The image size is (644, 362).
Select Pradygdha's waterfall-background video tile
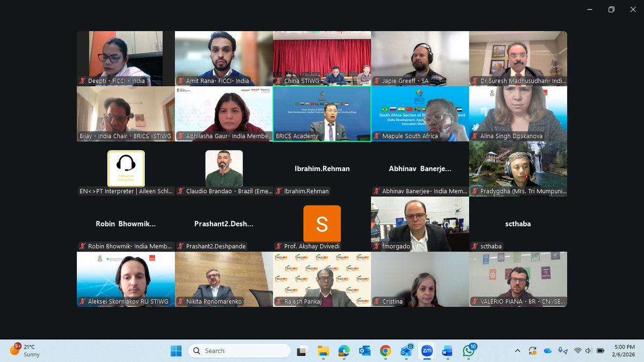(x=518, y=169)
